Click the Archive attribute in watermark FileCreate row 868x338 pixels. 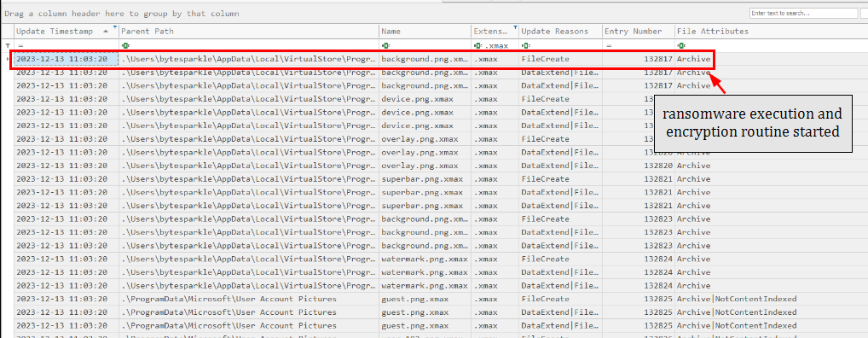pos(693,259)
